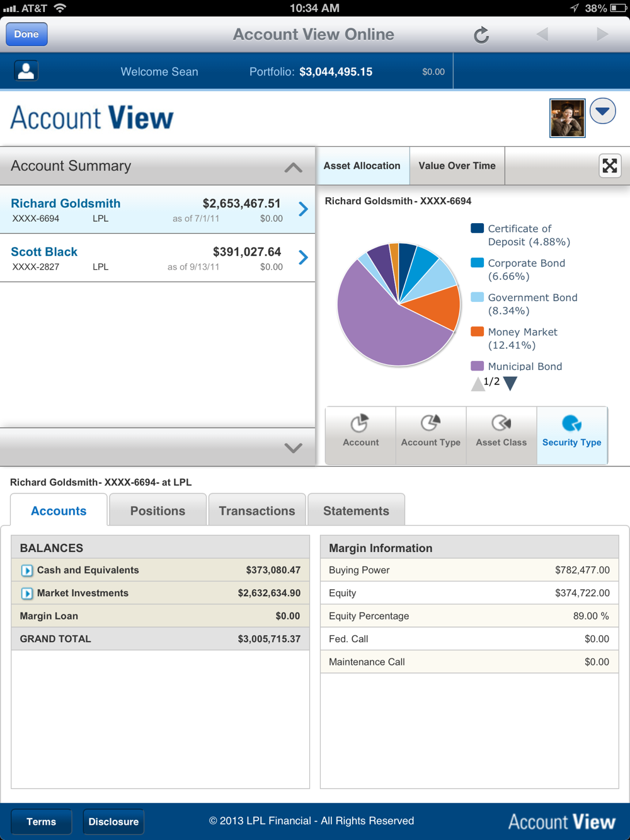Click Government Bond light blue swatch
This screenshot has width=630, height=840.
(x=478, y=297)
